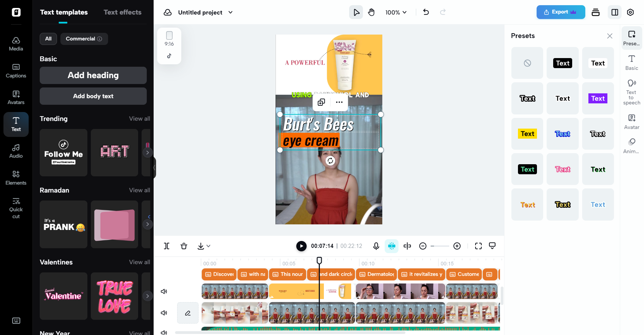The height and width of the screenshot is (335, 644).
Task: Select the pointer tool
Action: pos(356,12)
